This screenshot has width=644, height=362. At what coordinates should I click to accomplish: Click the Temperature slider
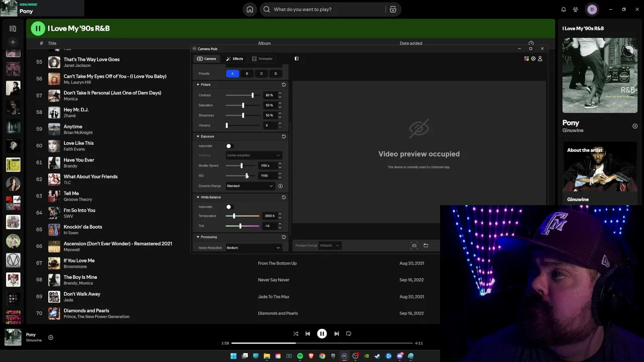(x=243, y=216)
